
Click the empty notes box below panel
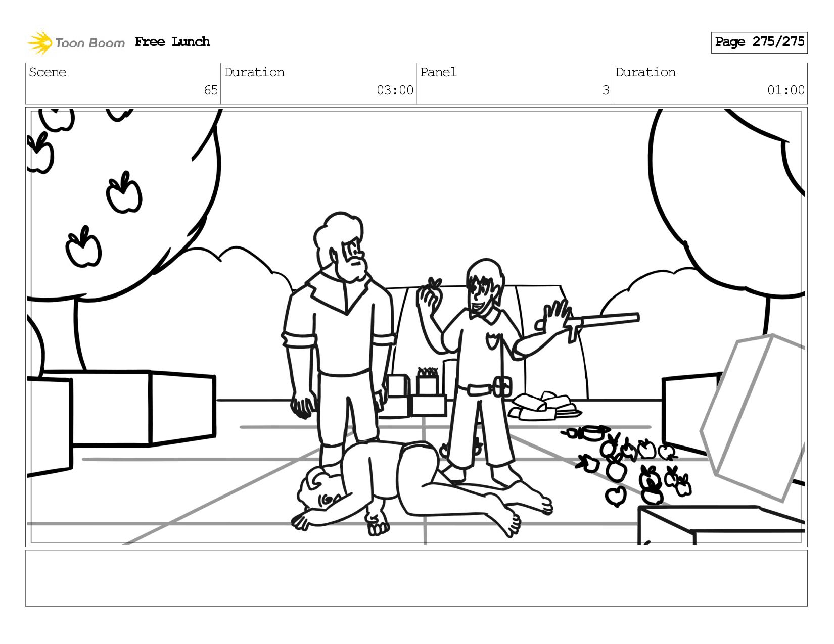point(416,578)
